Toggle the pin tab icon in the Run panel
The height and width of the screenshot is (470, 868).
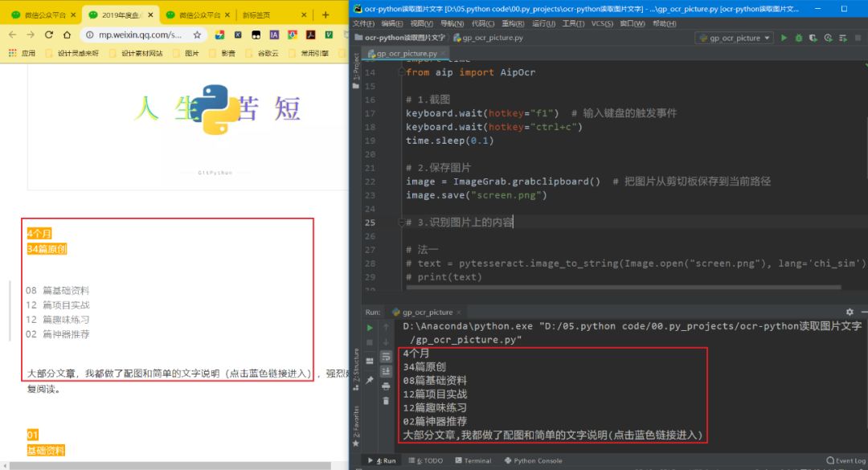tap(370, 379)
